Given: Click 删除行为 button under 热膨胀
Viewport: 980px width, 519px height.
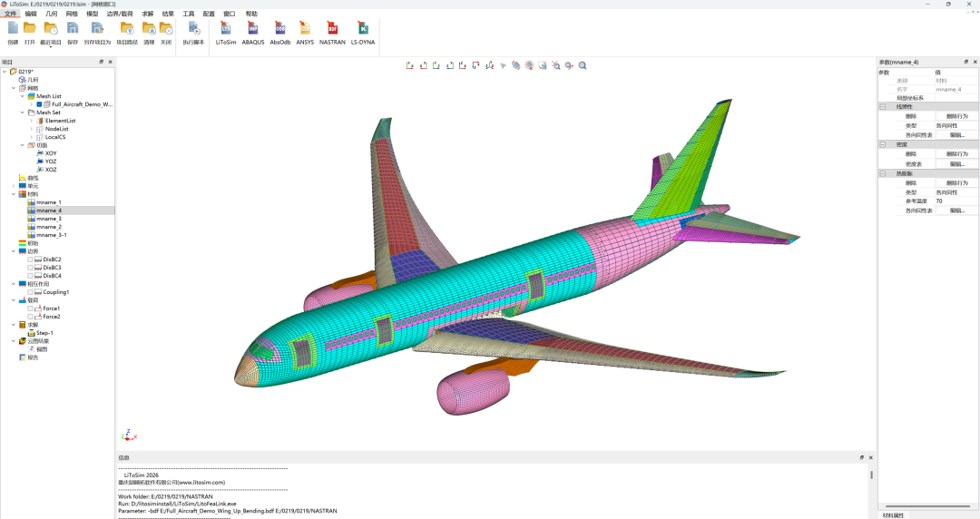Looking at the screenshot, I should coord(956,183).
